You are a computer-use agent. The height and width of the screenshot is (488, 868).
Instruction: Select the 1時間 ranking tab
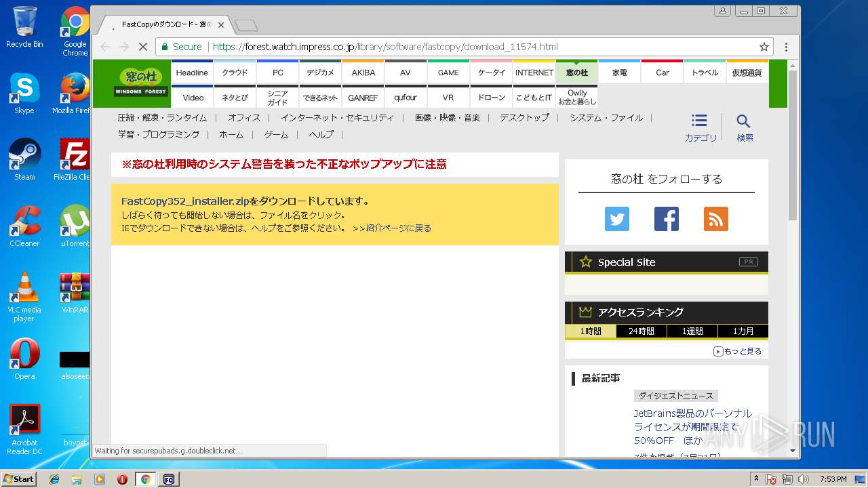tap(591, 331)
